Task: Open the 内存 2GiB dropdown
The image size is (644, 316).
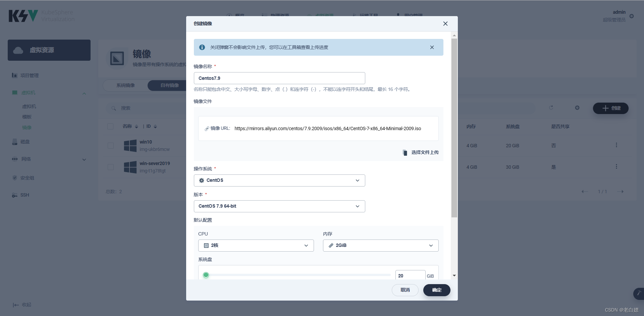Action: click(381, 246)
